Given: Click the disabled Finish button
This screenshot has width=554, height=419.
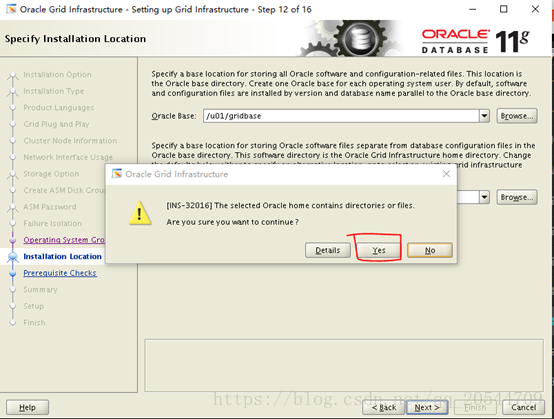Looking at the screenshot, I should point(475,407).
